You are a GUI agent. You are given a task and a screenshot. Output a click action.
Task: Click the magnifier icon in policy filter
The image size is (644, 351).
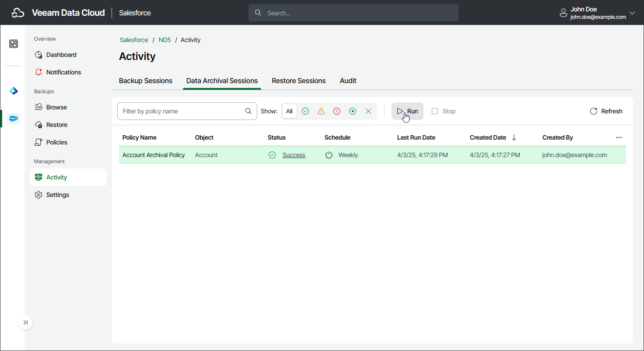(248, 111)
